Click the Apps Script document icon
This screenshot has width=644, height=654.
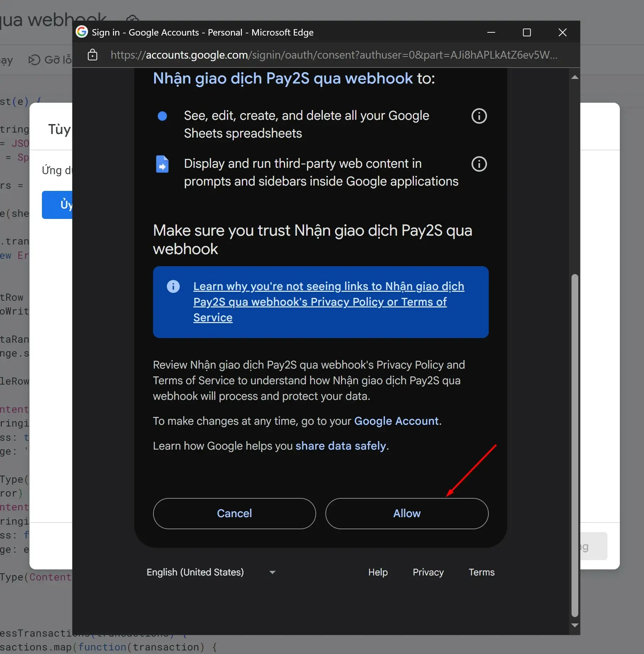click(162, 164)
